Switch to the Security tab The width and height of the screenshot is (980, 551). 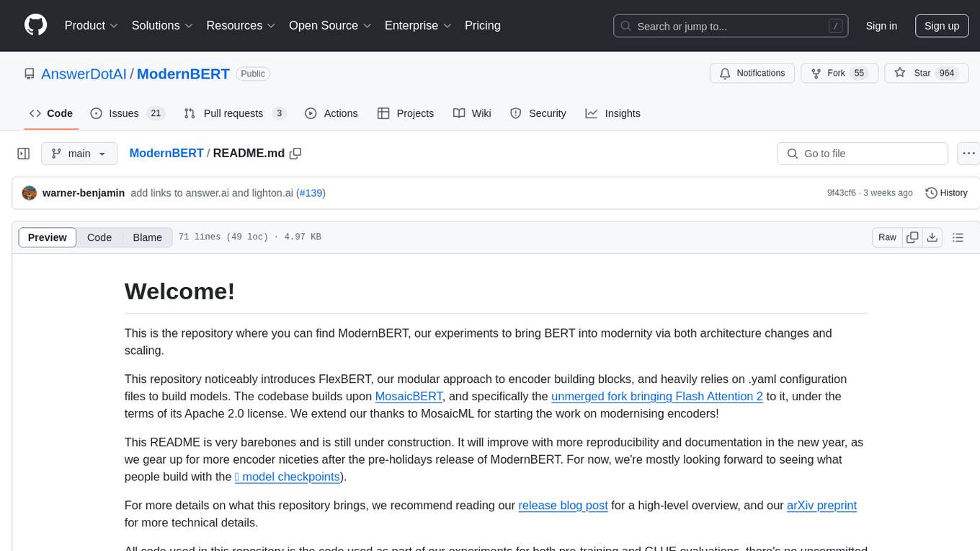538,113
